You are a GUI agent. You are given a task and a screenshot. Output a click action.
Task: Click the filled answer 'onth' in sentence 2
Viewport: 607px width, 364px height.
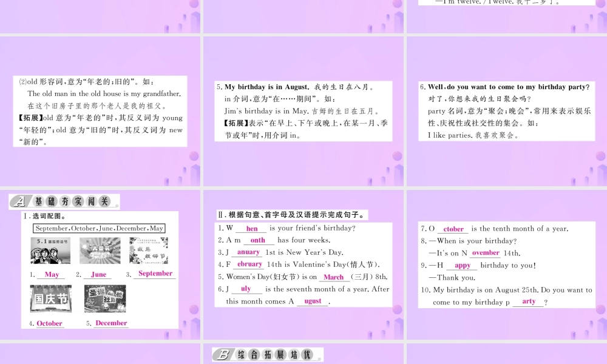[258, 240]
